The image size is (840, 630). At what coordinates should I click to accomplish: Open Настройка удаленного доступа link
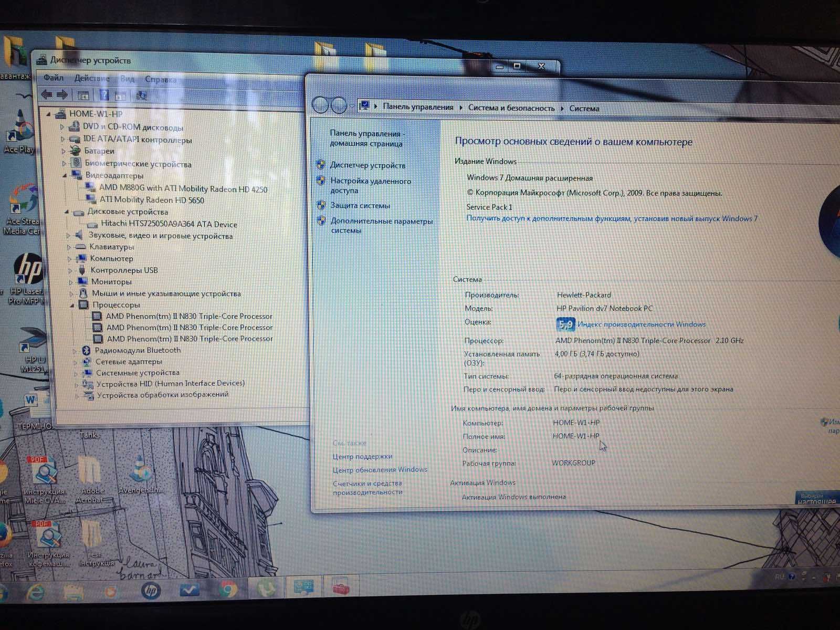371,185
